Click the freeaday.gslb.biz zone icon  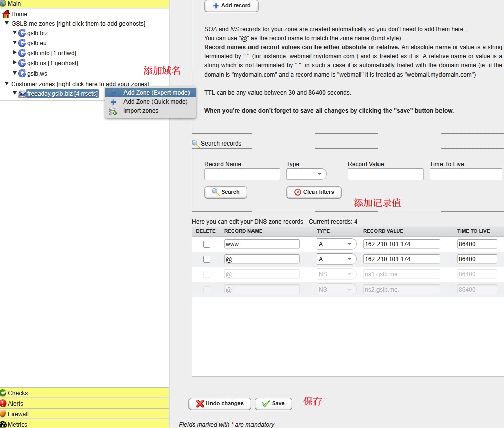(x=22, y=94)
